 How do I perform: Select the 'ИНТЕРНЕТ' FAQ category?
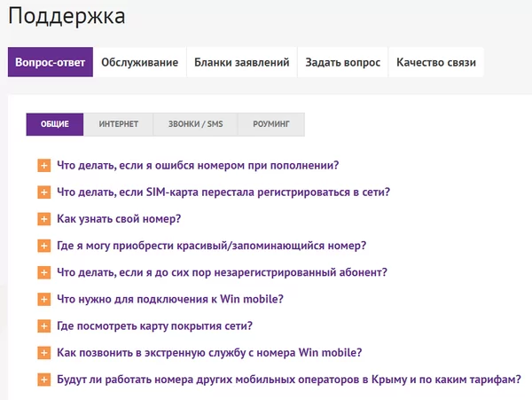[x=118, y=125]
